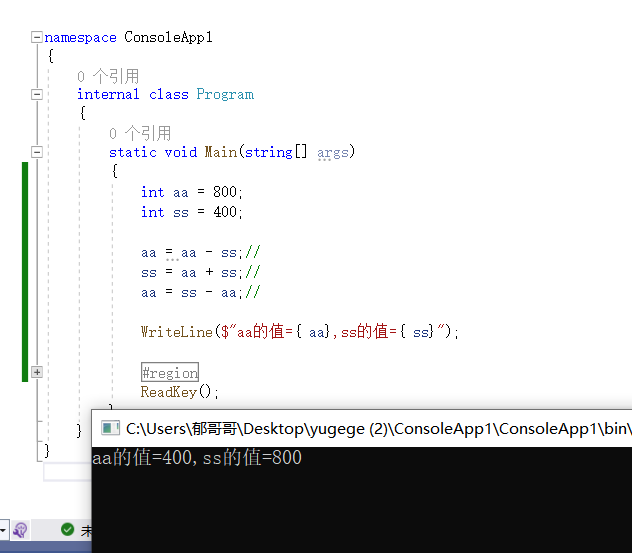Click the console window title bar icon
Image resolution: width=632 pixels, height=553 pixels.
[108, 429]
